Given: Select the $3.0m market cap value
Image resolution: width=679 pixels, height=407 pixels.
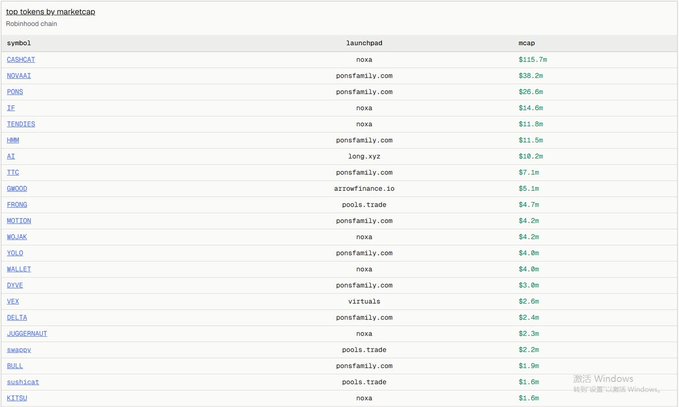Looking at the screenshot, I should coord(529,285).
